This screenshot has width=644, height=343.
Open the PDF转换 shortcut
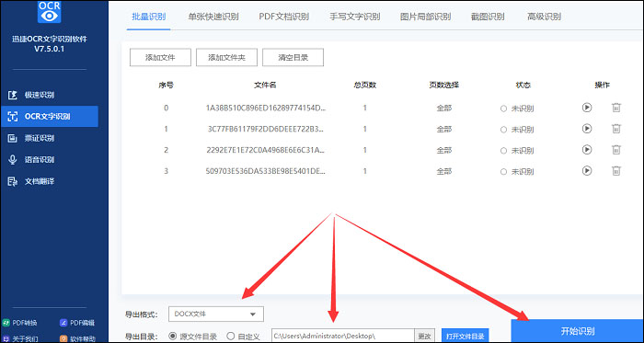pyautogui.click(x=20, y=322)
